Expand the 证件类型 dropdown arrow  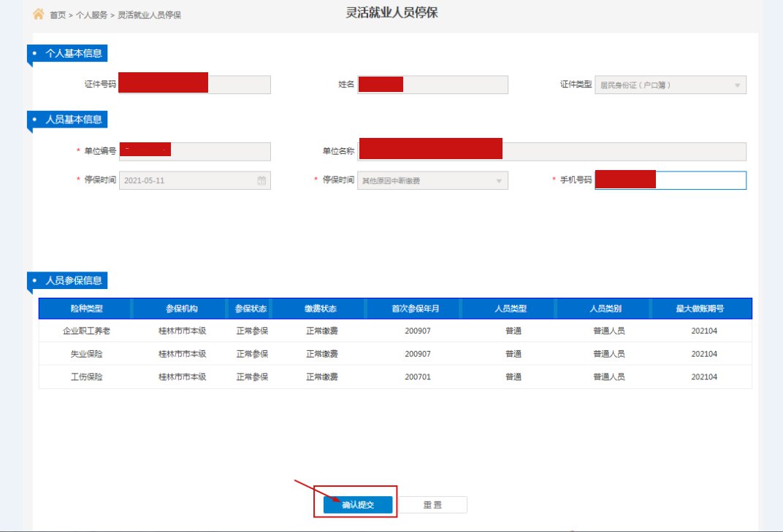(737, 85)
